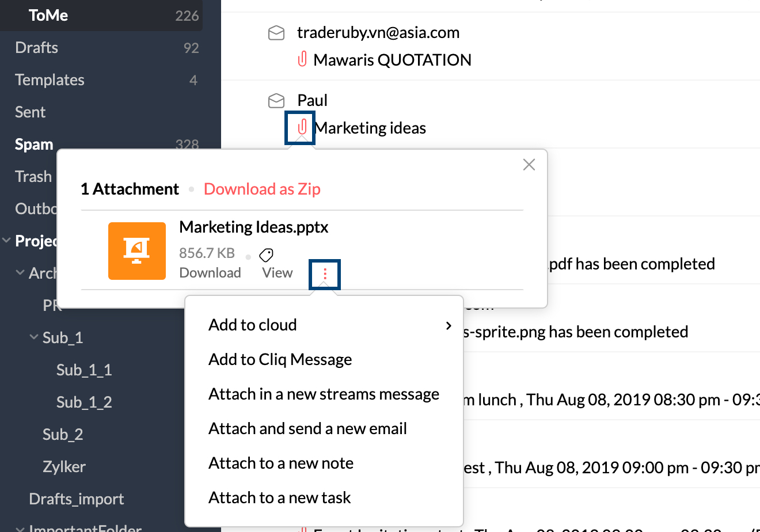Click envelope icon next to Paul
The height and width of the screenshot is (532, 760).
276,101
